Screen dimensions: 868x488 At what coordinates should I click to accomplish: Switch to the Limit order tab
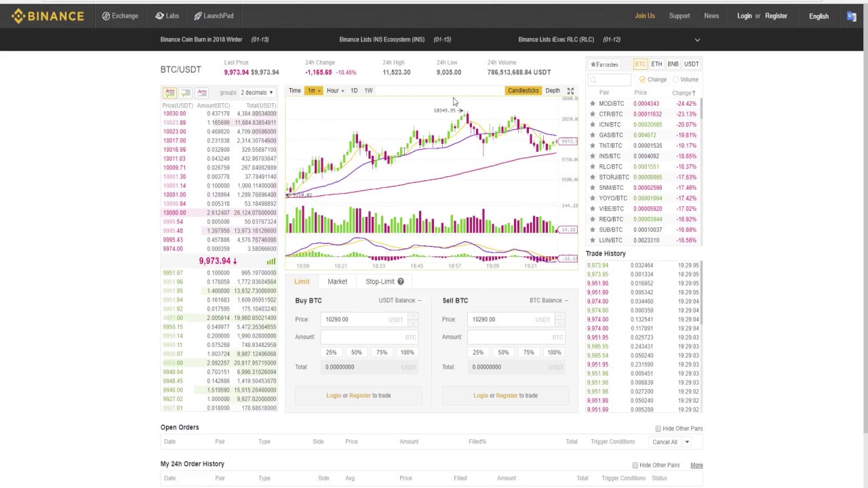click(302, 281)
